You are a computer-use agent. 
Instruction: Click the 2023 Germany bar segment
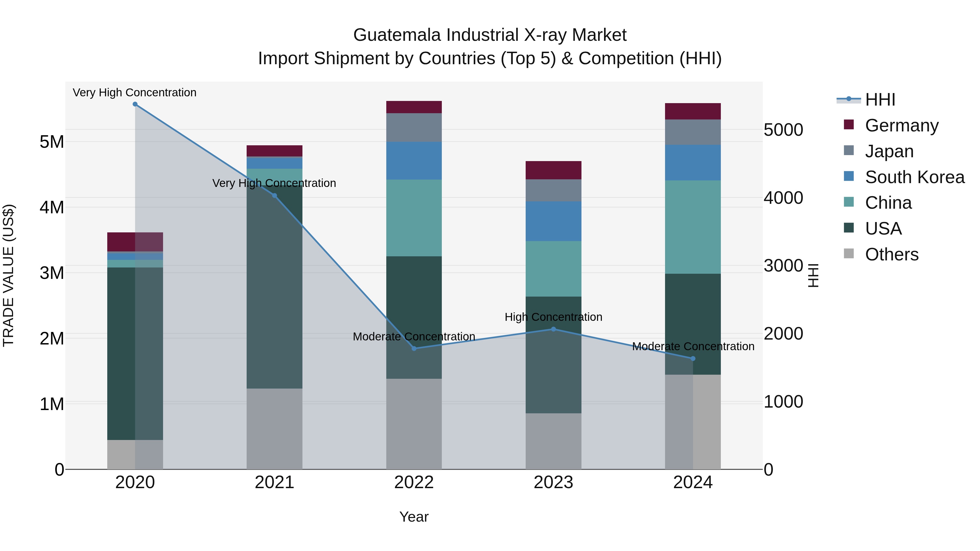click(x=553, y=170)
